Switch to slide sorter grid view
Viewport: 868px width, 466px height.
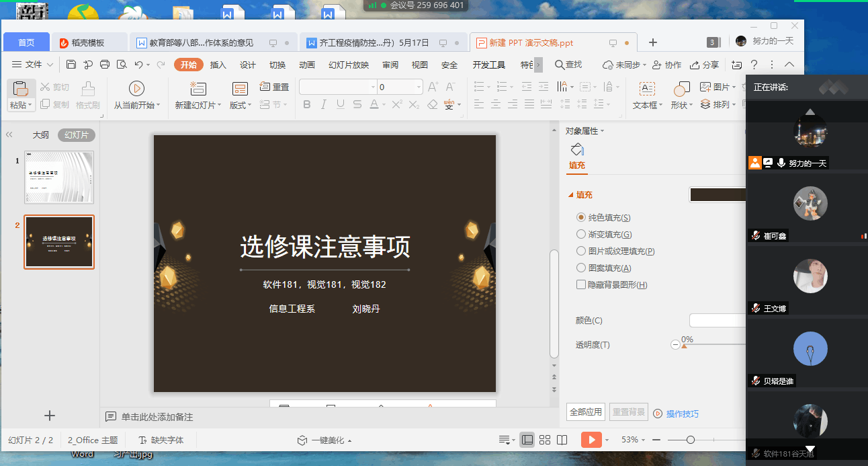coord(545,440)
